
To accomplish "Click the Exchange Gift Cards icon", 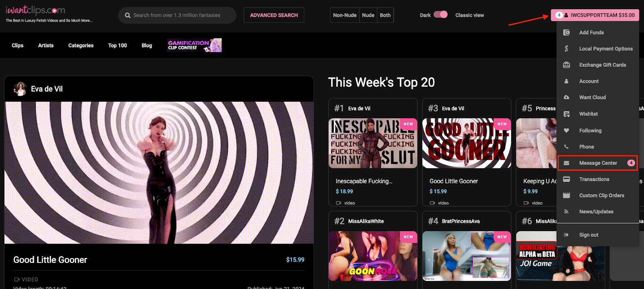I will [x=566, y=65].
